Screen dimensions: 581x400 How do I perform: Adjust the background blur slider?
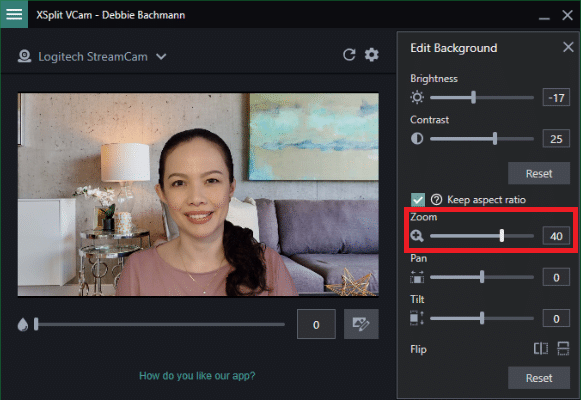[159, 324]
